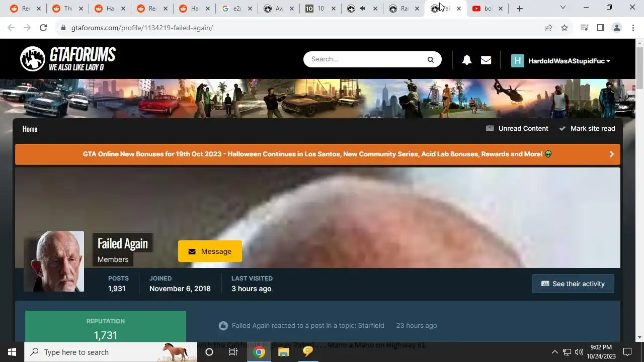
Task: View site information lock icon
Action: (63, 28)
